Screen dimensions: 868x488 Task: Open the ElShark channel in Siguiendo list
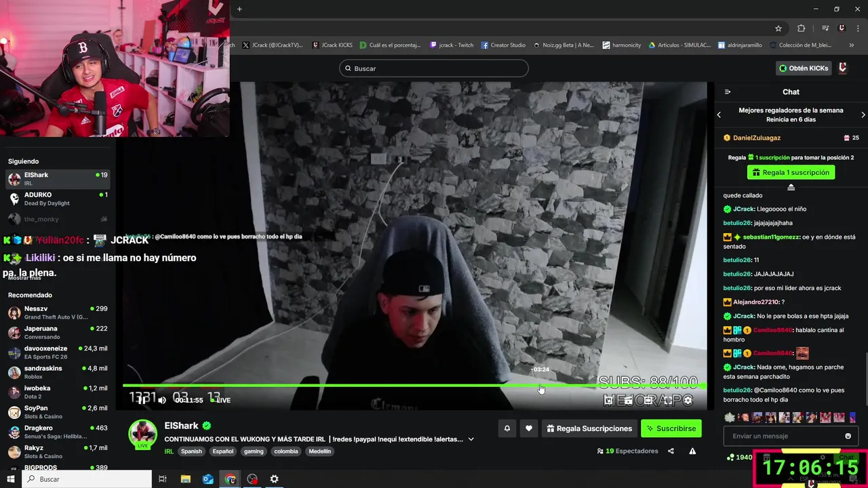(x=58, y=179)
